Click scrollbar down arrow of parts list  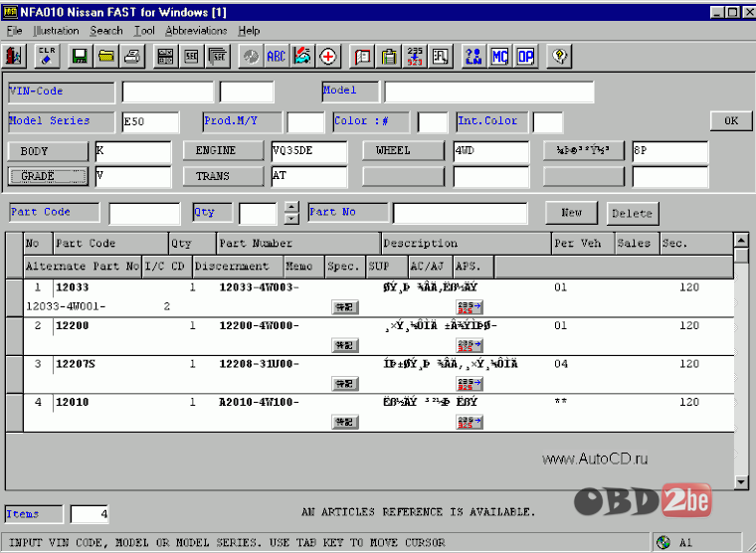click(x=741, y=481)
